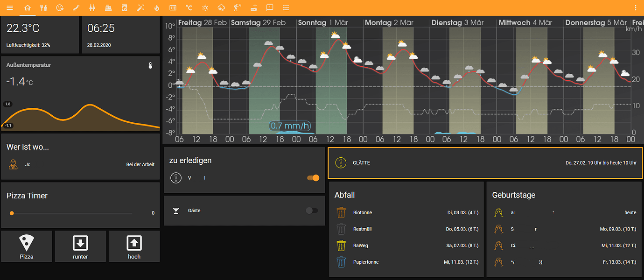The height and width of the screenshot is (280, 644).
Task: Click the hoch button
Action: [x=134, y=246]
